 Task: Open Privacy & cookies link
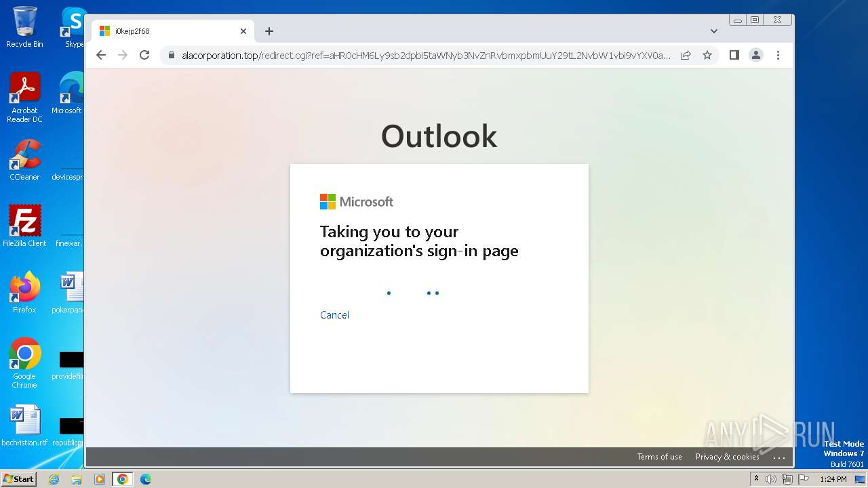727,457
